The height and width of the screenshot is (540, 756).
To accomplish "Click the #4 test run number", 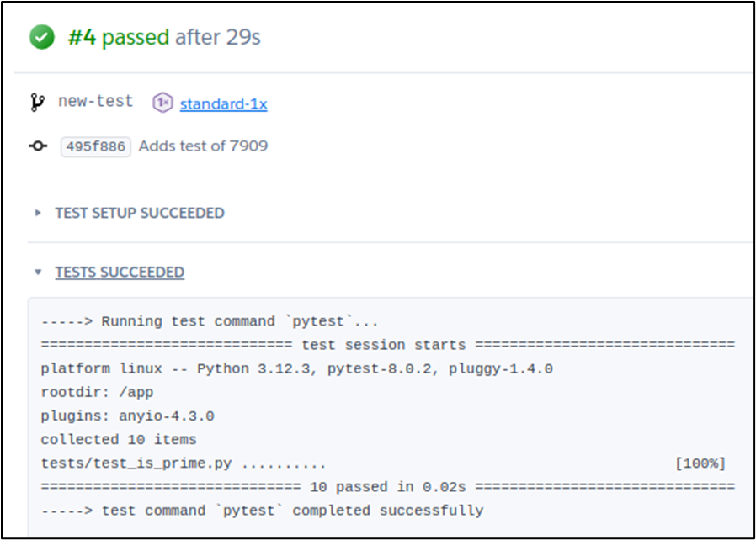I will (x=83, y=38).
